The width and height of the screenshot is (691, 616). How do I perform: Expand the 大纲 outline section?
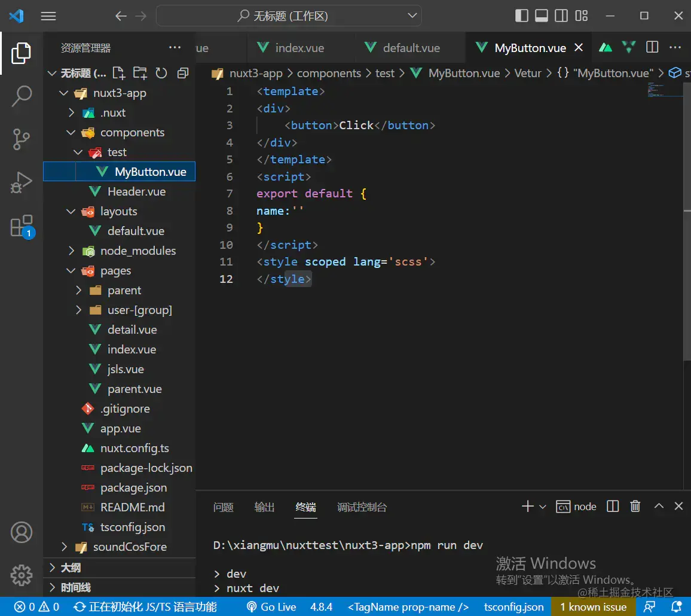click(71, 568)
